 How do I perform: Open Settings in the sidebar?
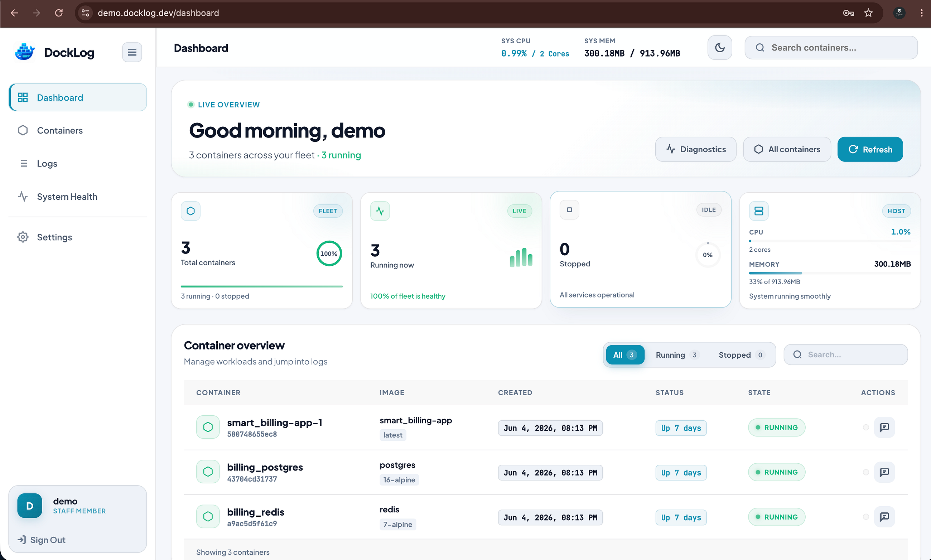(78, 237)
